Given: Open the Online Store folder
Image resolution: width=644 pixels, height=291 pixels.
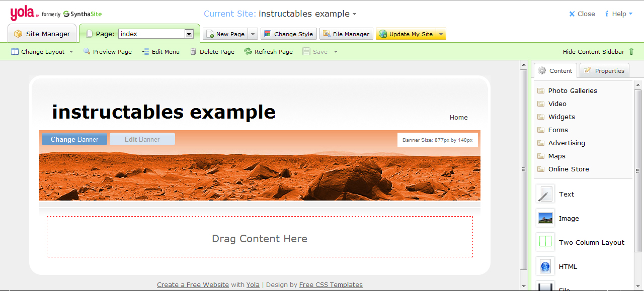Looking at the screenshot, I should tap(569, 169).
